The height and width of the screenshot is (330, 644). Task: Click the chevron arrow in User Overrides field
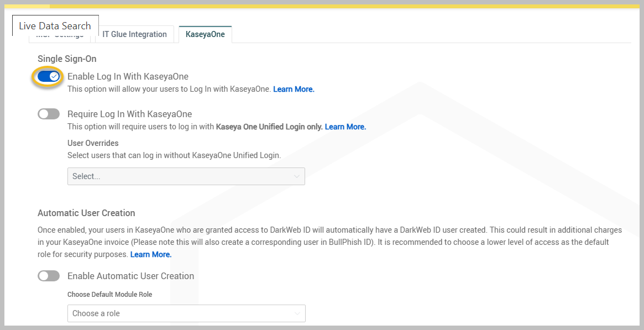pos(297,176)
